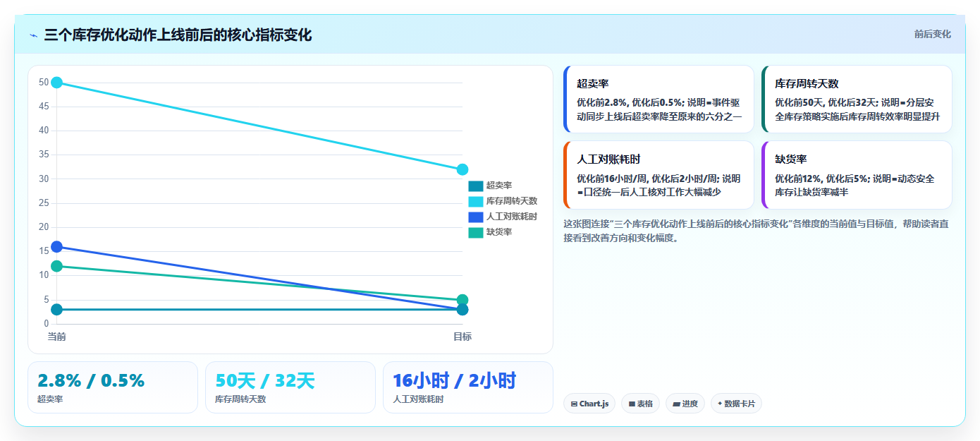Viewport: 980px width, 441px height.
Task: Select the 缺货率 target point at 5
Action: pos(463,300)
